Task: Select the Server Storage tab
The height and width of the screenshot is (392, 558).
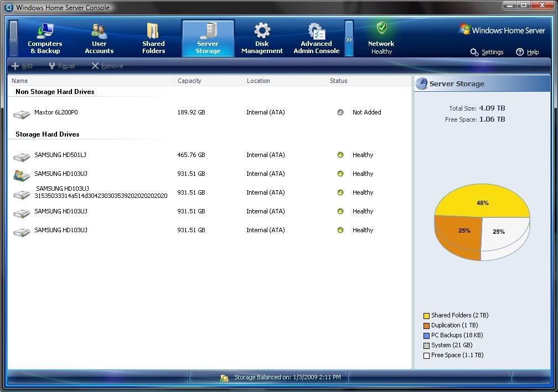Action: coord(208,38)
